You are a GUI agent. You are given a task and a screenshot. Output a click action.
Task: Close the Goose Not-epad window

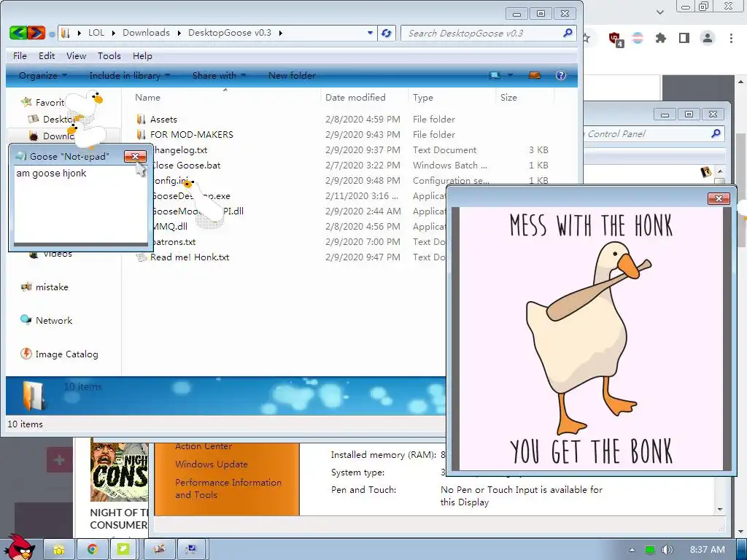[x=135, y=156]
